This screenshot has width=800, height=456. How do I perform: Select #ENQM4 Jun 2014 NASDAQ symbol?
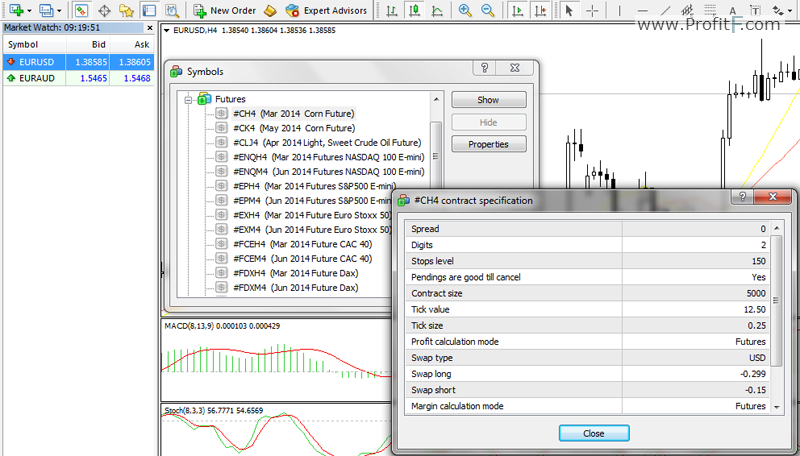(329, 172)
